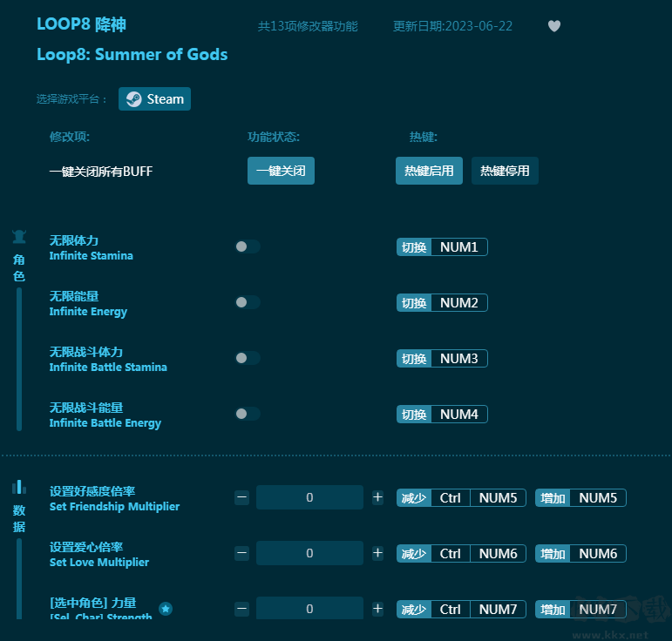Click the 一键关闭所有BUFF label
Image resolution: width=672 pixels, height=641 pixels.
[101, 172]
